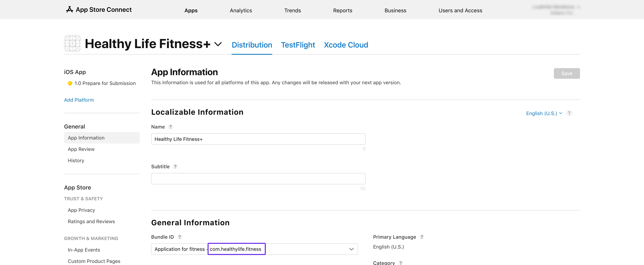Open Users and Access in top navigation
The height and width of the screenshot is (265, 644).
(x=460, y=10)
